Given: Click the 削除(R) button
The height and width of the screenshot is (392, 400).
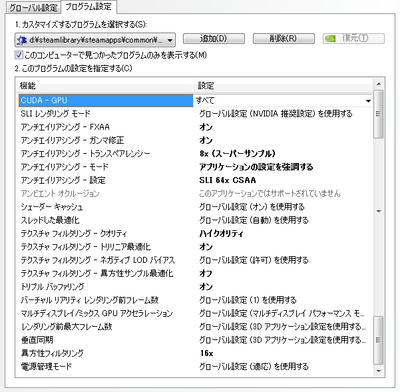Looking at the screenshot, I should (x=283, y=38).
